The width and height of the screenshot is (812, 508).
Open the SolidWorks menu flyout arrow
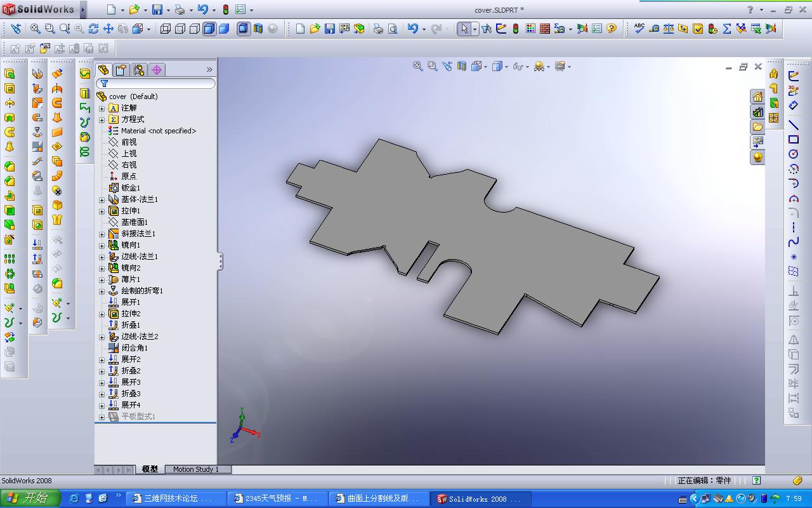coord(84,10)
